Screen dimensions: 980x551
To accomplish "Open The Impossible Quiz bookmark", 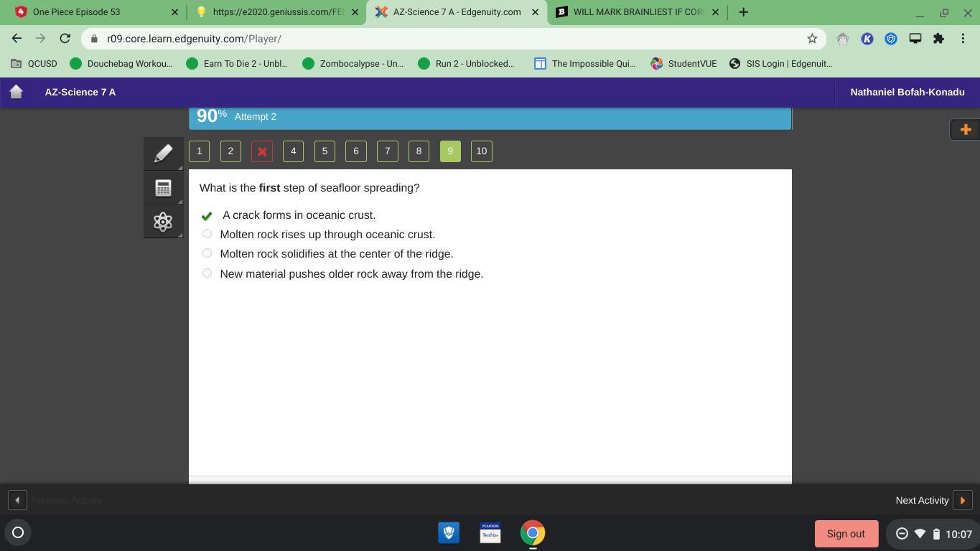I will [x=585, y=64].
